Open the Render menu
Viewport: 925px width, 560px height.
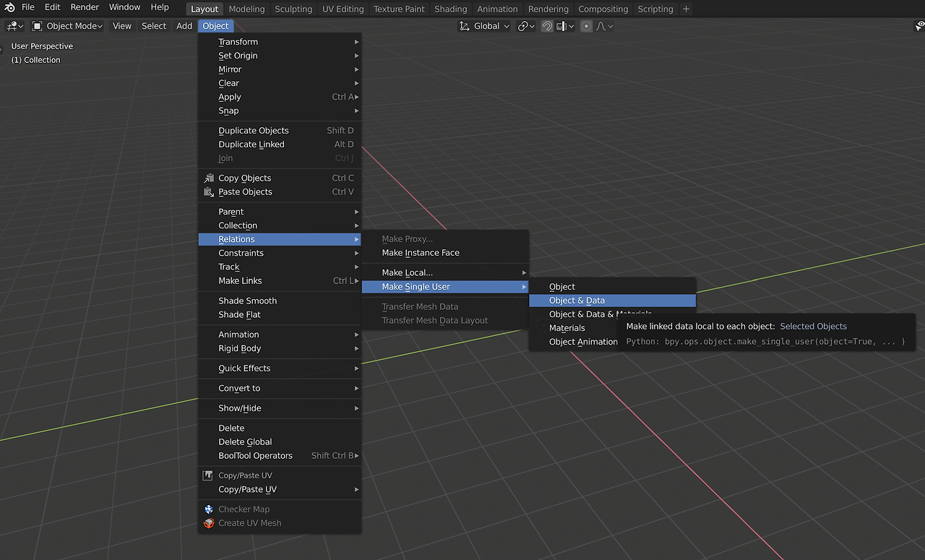(x=85, y=7)
